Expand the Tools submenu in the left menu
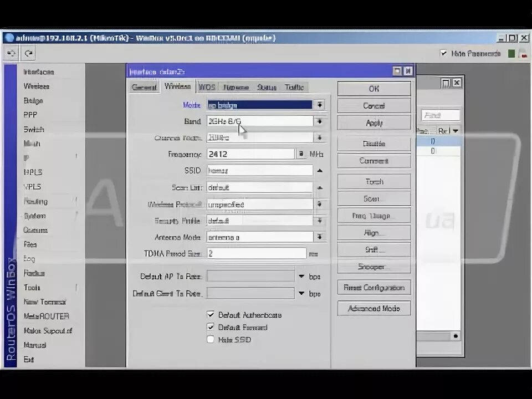 [x=32, y=288]
